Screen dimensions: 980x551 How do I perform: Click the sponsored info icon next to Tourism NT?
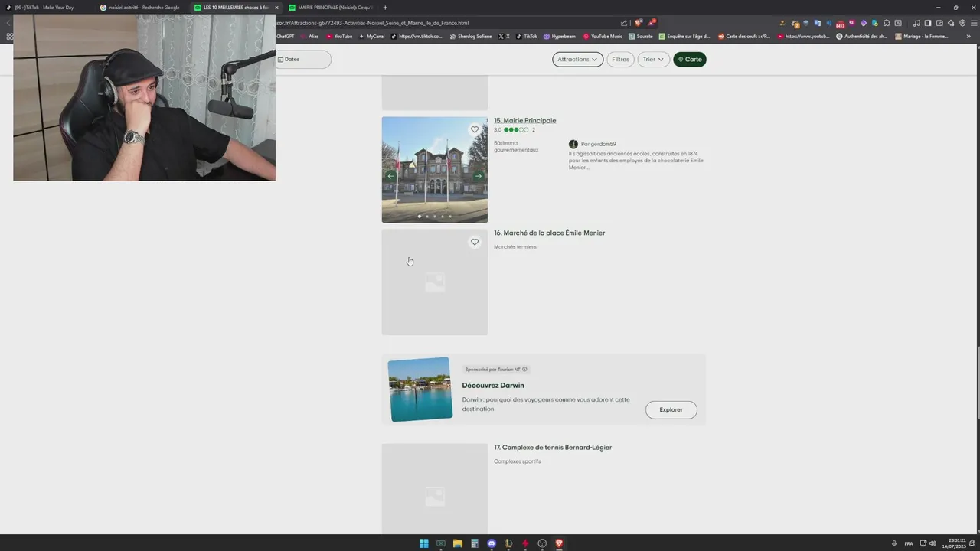(524, 369)
